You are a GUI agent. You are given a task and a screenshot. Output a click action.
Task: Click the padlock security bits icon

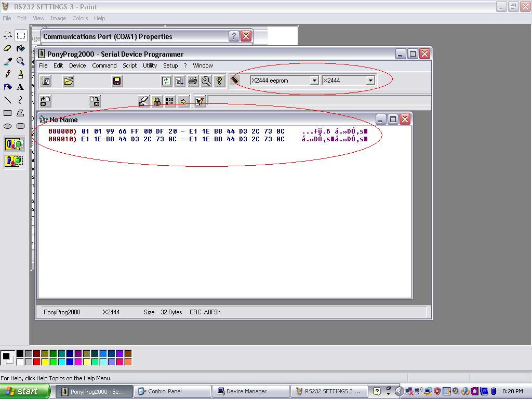[157, 101]
